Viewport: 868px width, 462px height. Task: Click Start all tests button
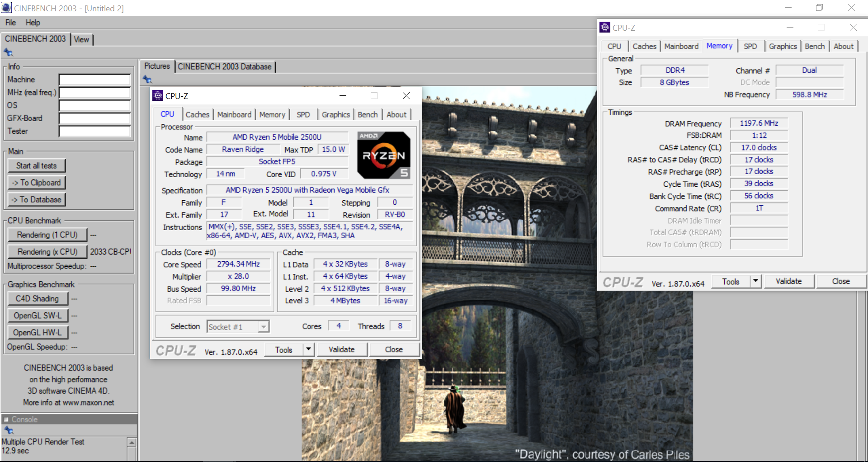[x=37, y=165]
